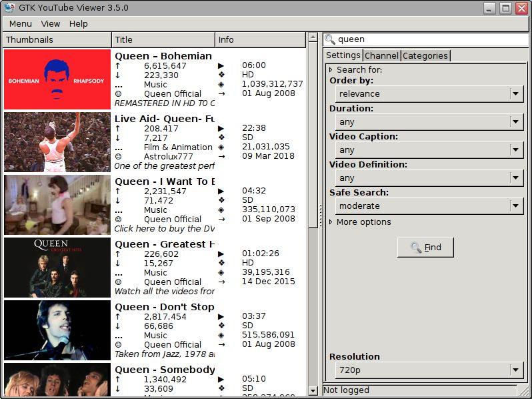The height and width of the screenshot is (399, 532).
Task: Open the Order by relevance dropdown
Action: click(x=429, y=93)
